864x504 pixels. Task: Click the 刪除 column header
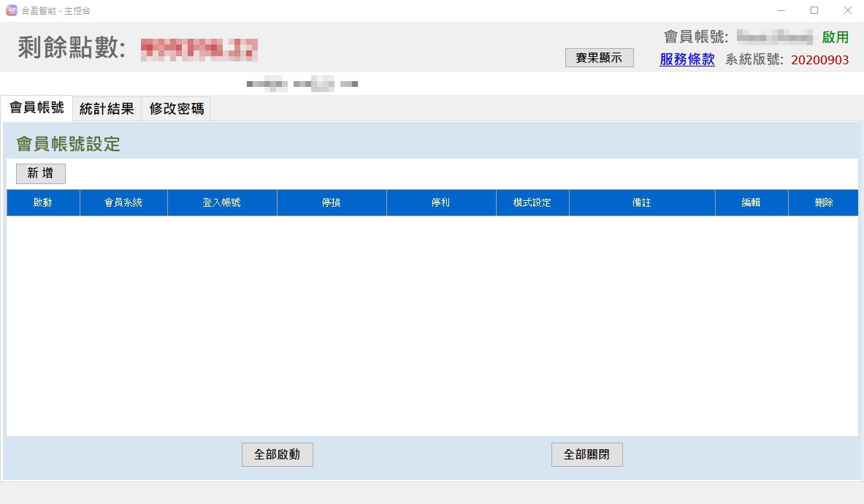tap(823, 203)
